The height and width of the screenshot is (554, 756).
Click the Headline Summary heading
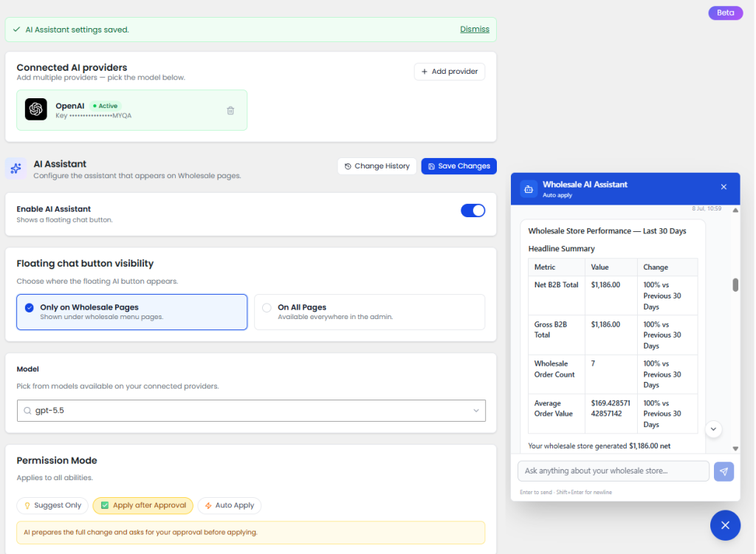pos(561,248)
